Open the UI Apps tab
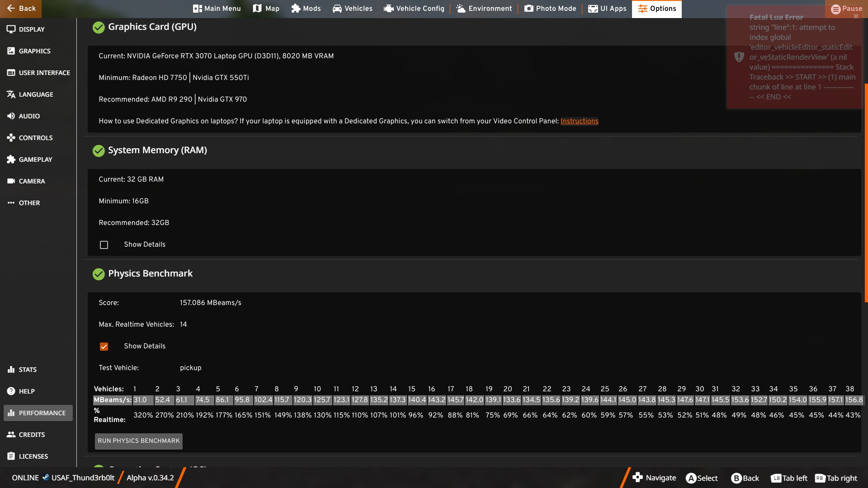 (x=607, y=9)
